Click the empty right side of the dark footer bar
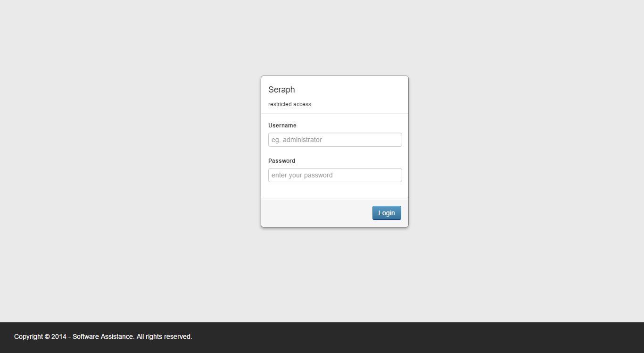Image resolution: width=644 pixels, height=353 pixels. tap(471, 337)
